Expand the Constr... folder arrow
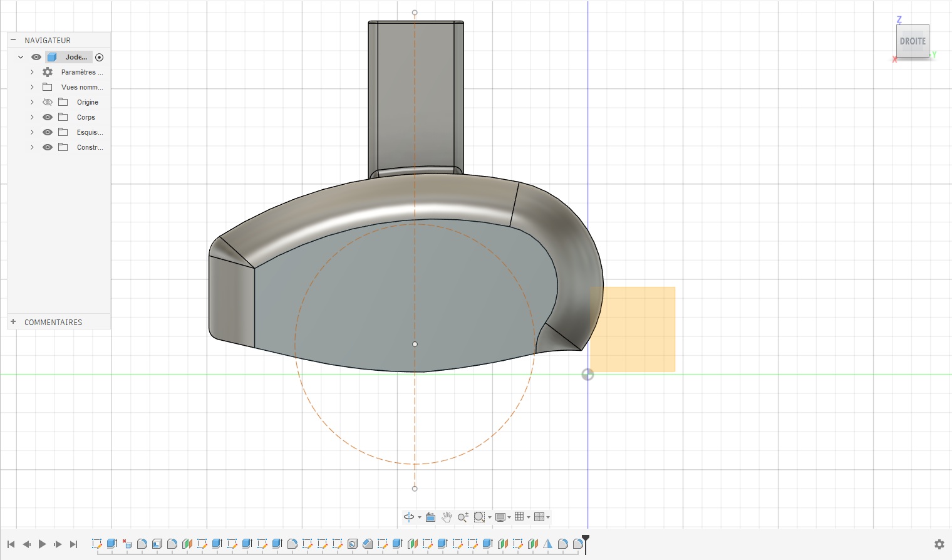The image size is (952, 560). click(x=32, y=147)
